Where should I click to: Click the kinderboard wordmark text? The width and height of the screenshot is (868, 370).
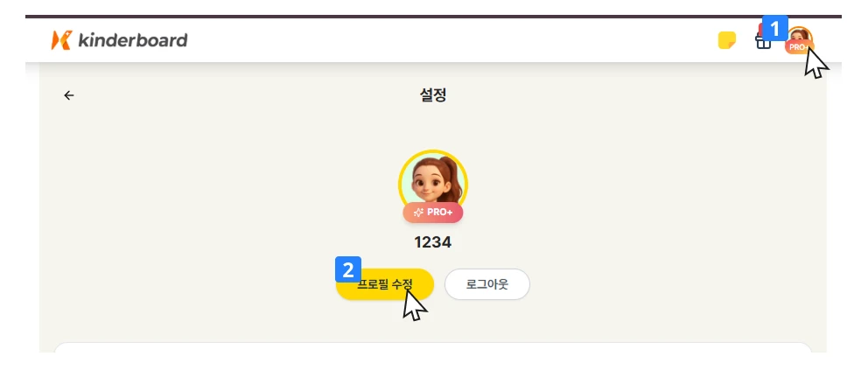click(x=132, y=40)
